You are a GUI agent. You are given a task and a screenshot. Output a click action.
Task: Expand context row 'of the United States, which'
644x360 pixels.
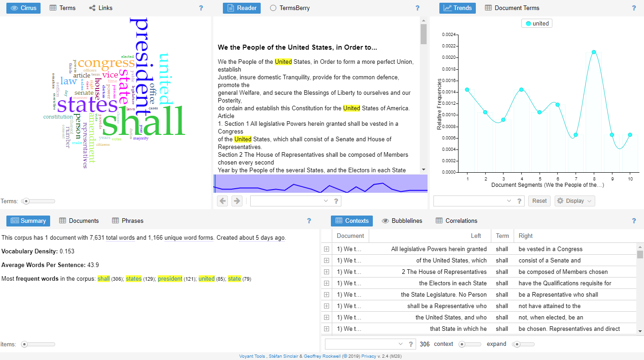coord(326,260)
